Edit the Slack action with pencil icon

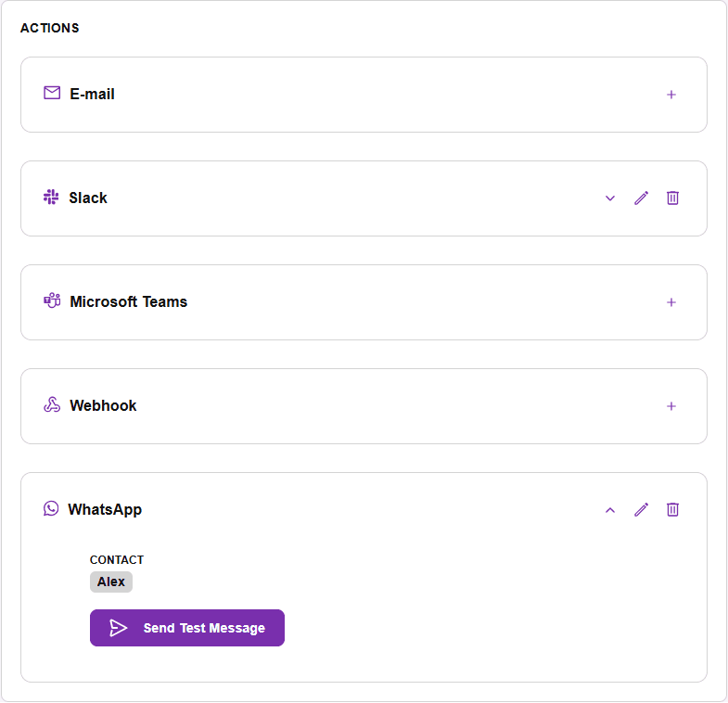click(x=641, y=198)
